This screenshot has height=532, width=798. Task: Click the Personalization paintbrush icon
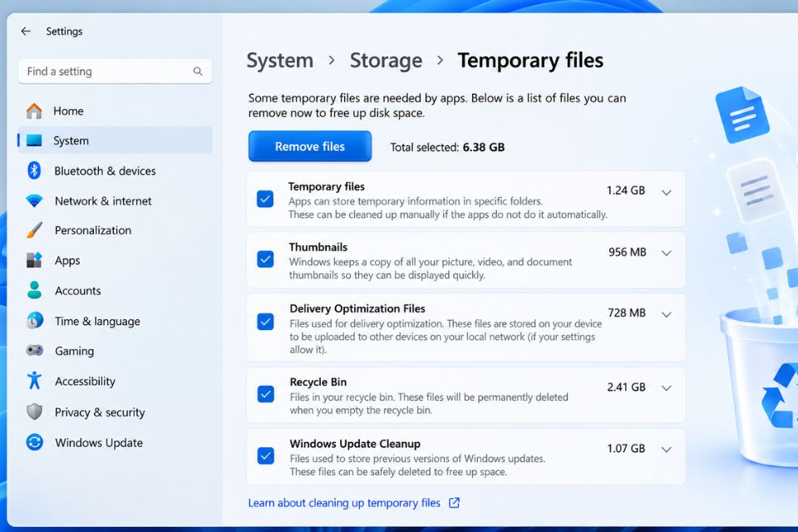tap(34, 230)
